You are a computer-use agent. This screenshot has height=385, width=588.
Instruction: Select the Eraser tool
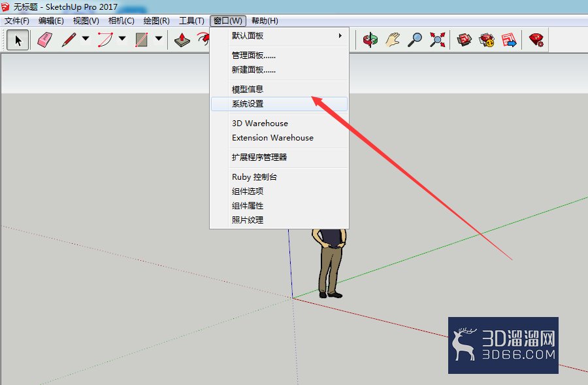point(44,39)
